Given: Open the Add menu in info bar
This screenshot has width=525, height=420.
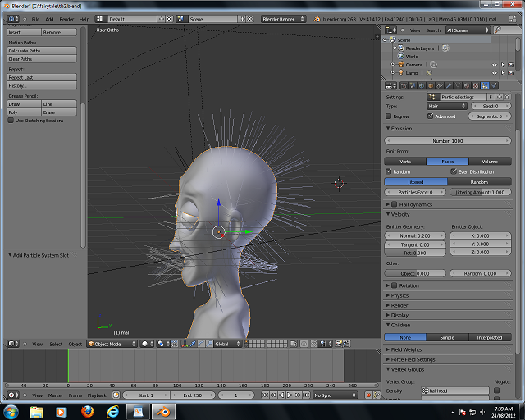Looking at the screenshot, I should 49,19.
